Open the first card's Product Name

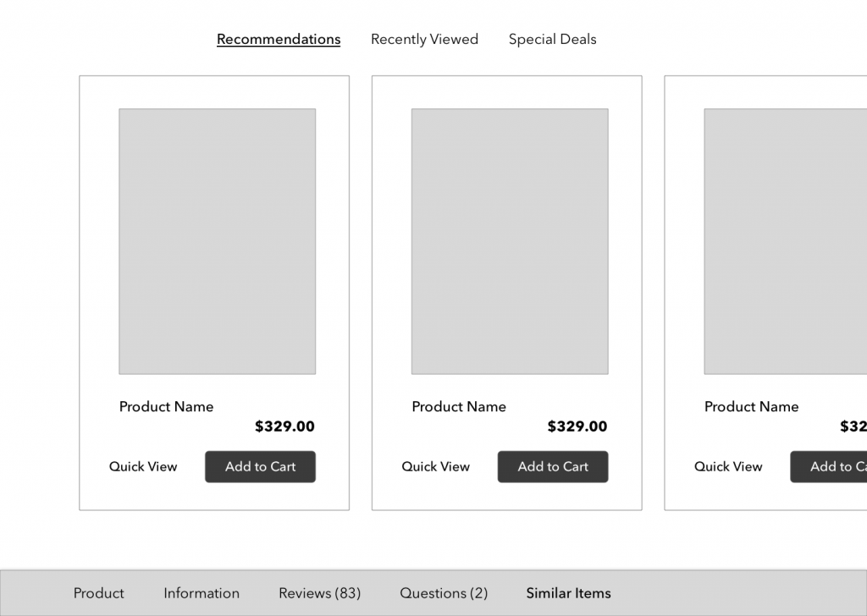tap(167, 407)
